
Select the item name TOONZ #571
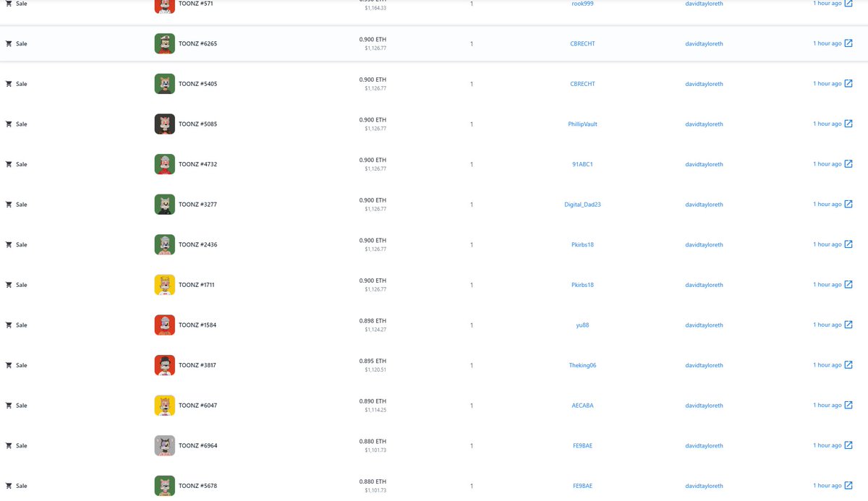[x=196, y=4]
